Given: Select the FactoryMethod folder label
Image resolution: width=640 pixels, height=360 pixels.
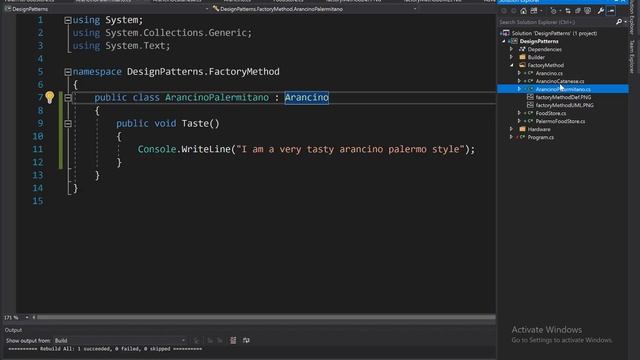Looking at the screenshot, I should pos(545,65).
